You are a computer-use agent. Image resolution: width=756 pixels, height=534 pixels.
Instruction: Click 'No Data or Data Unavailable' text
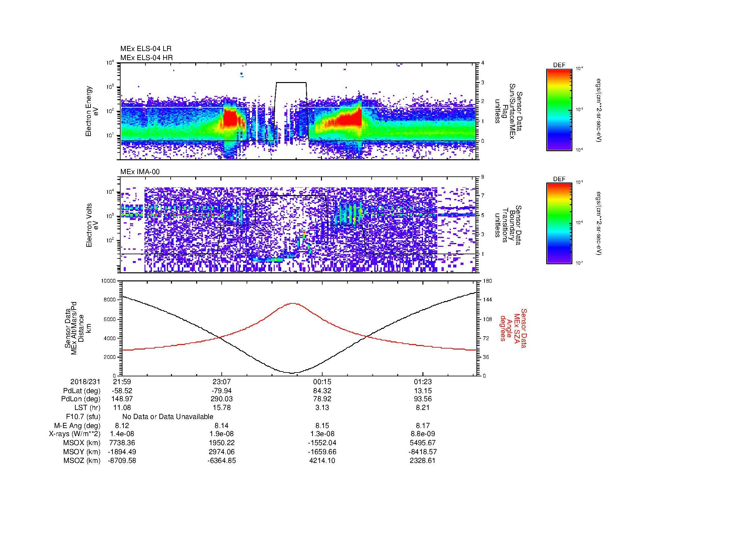(x=168, y=416)
